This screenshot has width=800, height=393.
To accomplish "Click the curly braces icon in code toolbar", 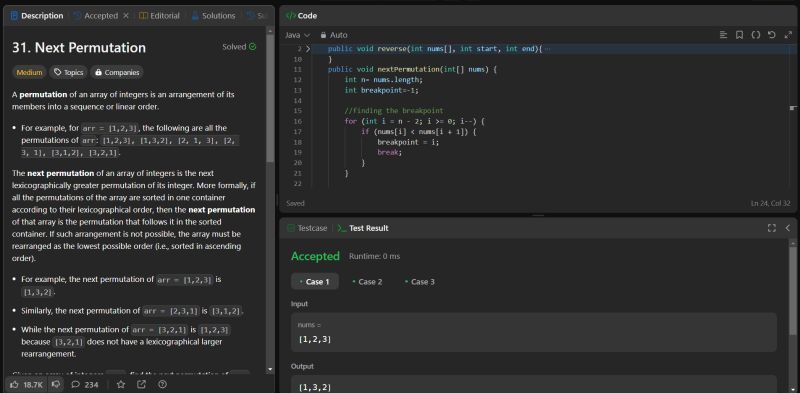I will pos(756,35).
